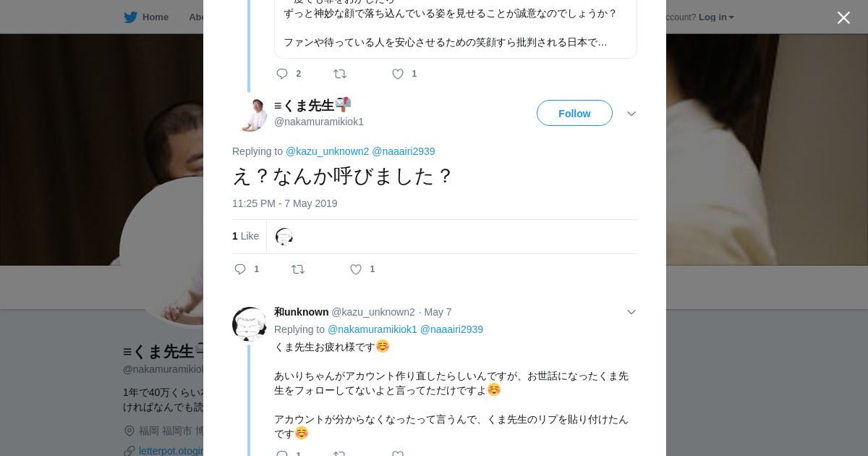Open the @naaairi2939 link in main tweet
868x456 pixels.
click(404, 151)
